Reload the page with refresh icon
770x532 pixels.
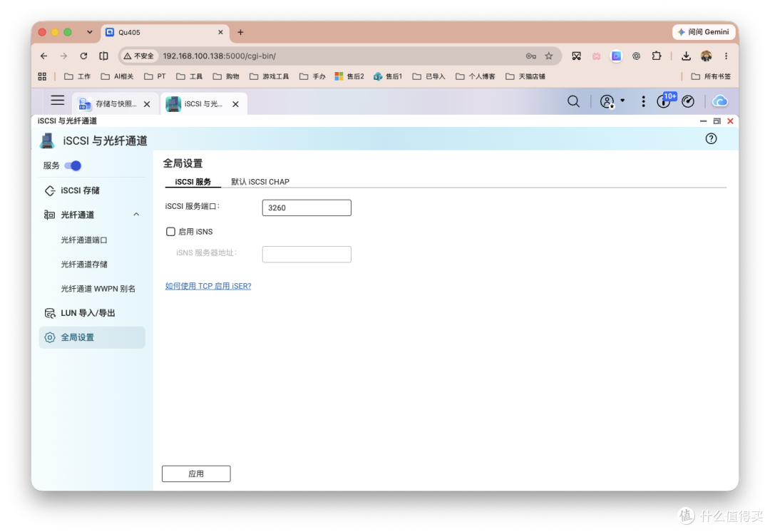click(x=84, y=56)
